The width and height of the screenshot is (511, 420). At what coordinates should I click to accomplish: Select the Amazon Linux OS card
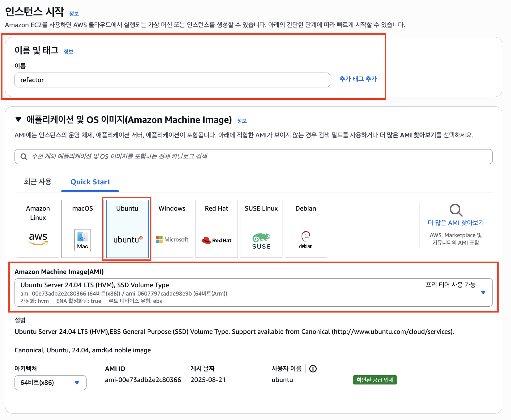click(x=38, y=229)
